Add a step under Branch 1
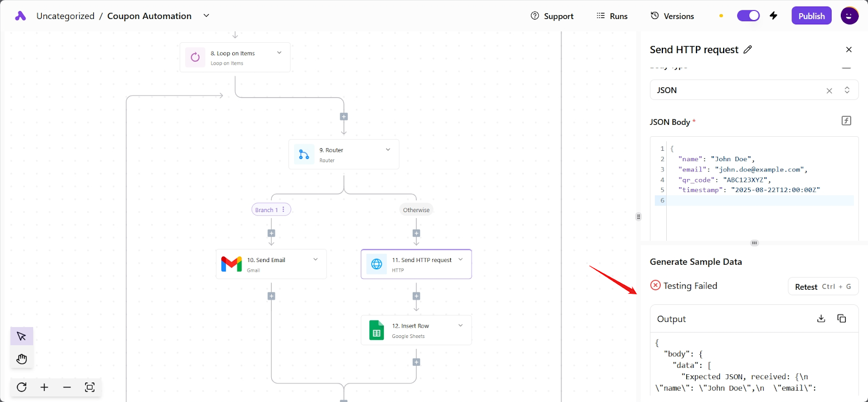Image resolution: width=868 pixels, height=402 pixels. [x=271, y=233]
